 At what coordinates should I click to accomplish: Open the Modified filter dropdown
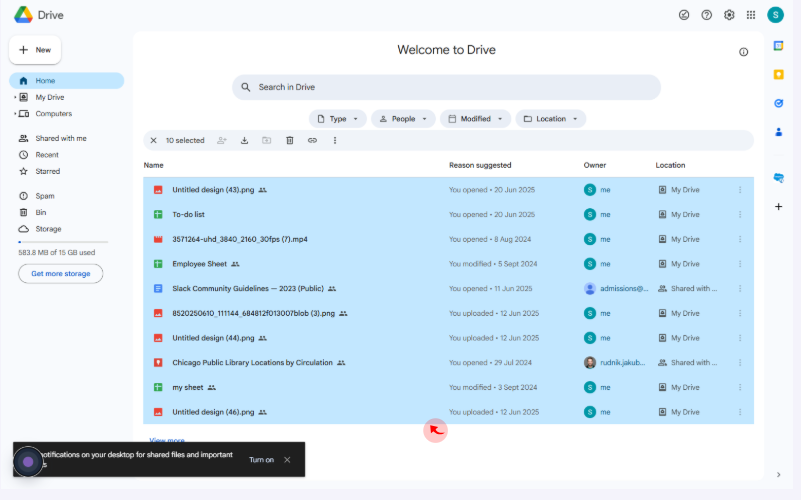point(475,119)
